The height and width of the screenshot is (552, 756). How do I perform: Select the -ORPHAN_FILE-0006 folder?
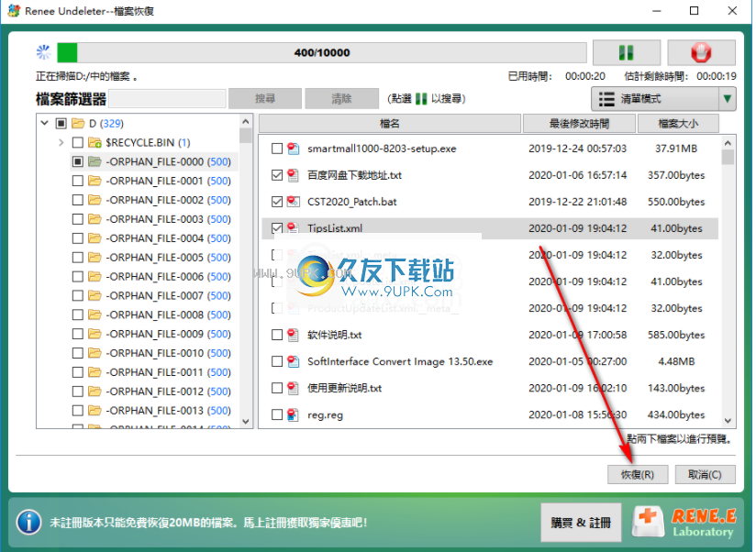point(168,277)
